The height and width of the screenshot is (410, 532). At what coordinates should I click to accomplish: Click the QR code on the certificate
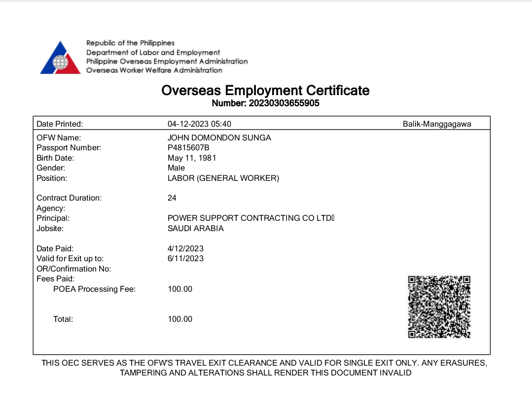pos(439,307)
